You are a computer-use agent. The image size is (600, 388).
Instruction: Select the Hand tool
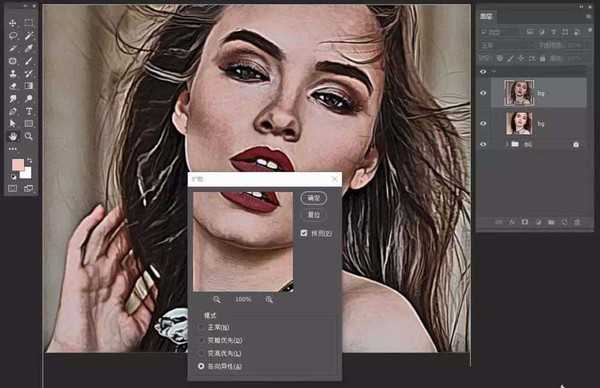tap(13, 136)
